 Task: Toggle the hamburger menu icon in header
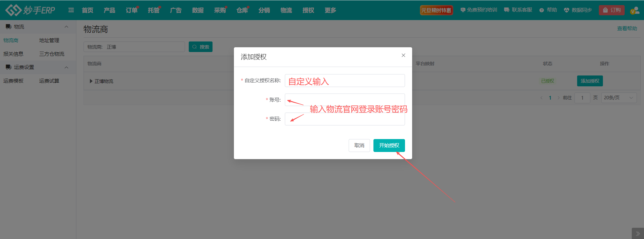click(x=71, y=10)
